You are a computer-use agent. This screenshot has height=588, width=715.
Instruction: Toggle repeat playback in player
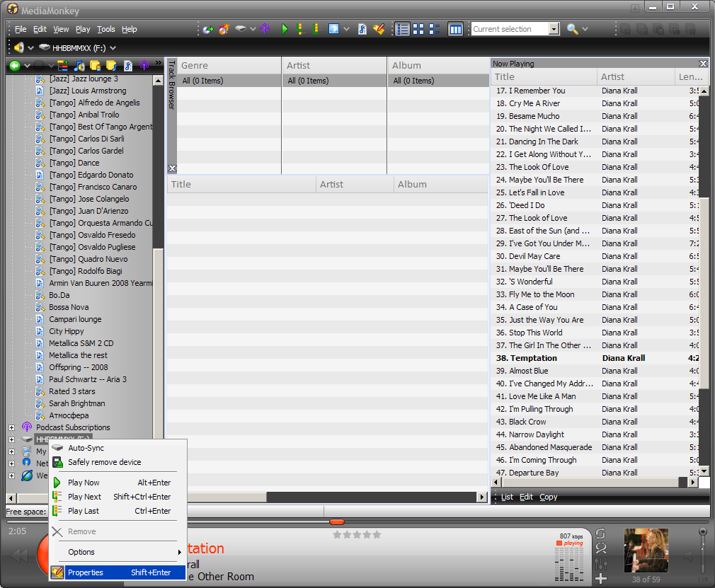[600, 534]
